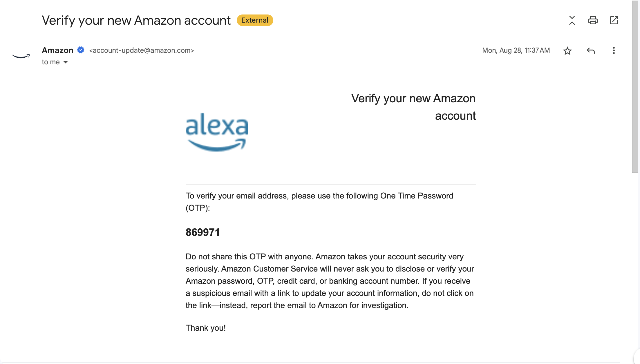Click the Alexa logo image
Image resolution: width=640 pixels, height=364 pixels.
pos(217,132)
